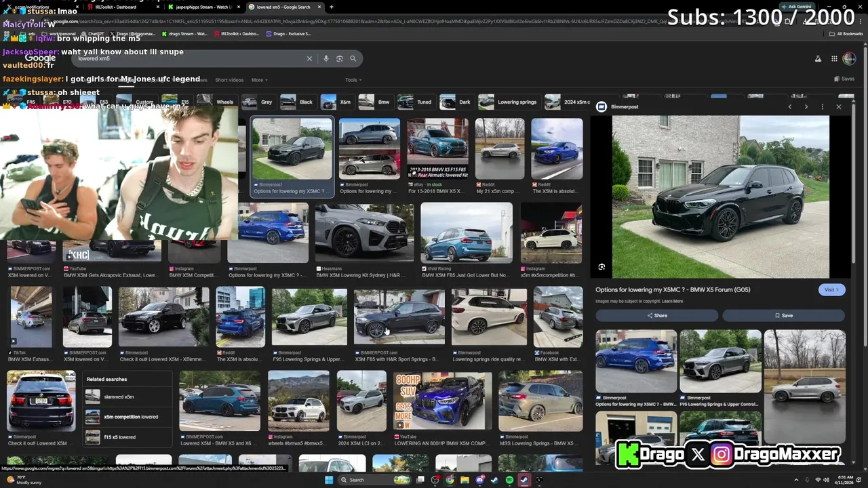Open the Google apps grid icon

[x=834, y=59]
